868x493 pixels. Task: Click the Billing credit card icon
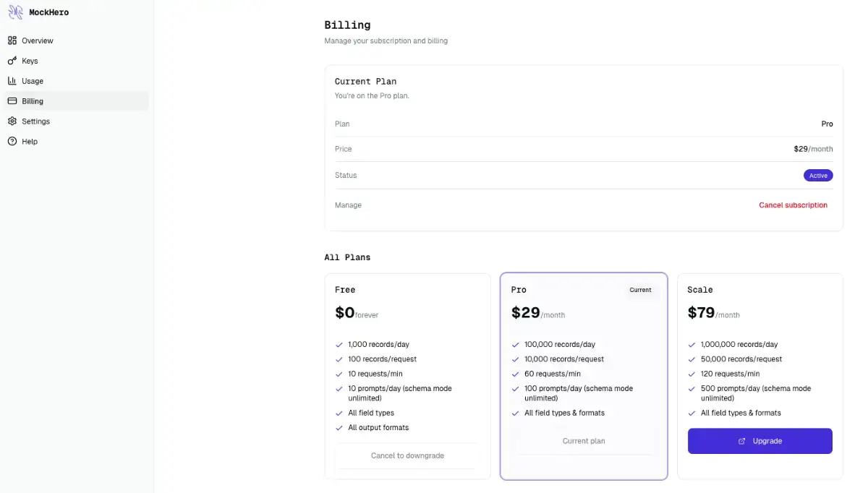coord(12,101)
